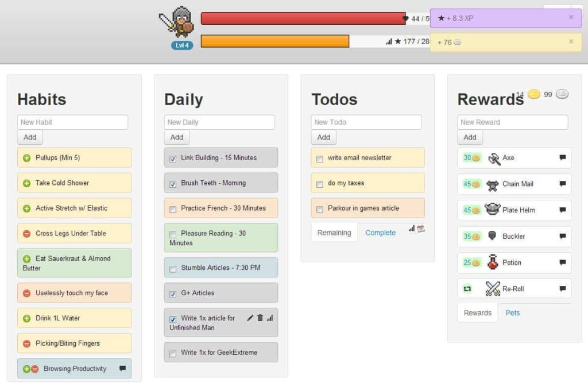Open the calendar icon in Todos panel
This screenshot has height=383, width=588.
pyautogui.click(x=420, y=228)
